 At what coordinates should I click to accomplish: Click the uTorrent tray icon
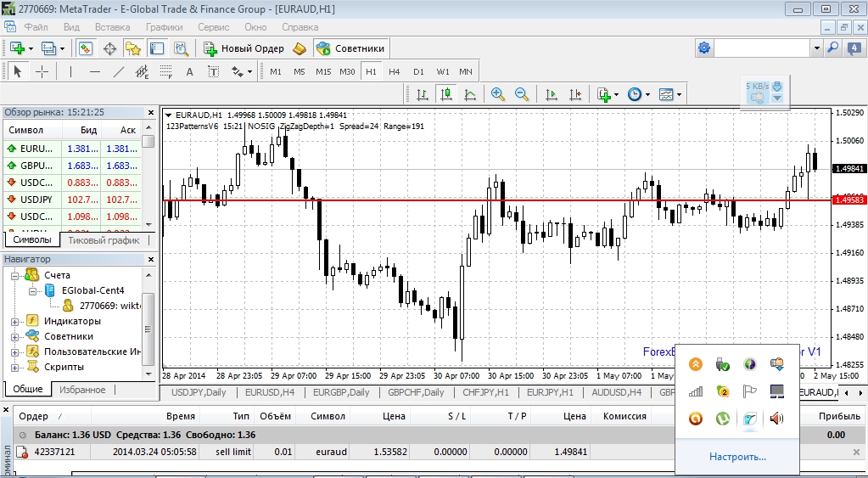722,419
